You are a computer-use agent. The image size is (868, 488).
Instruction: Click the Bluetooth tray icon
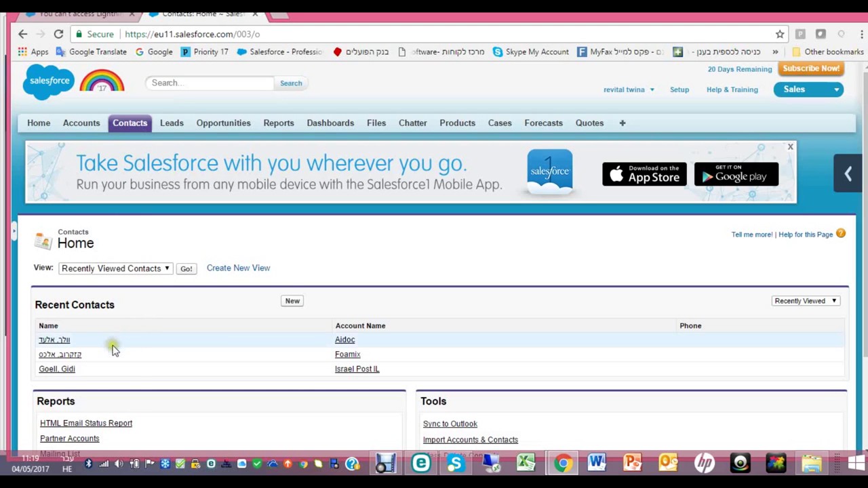point(88,464)
